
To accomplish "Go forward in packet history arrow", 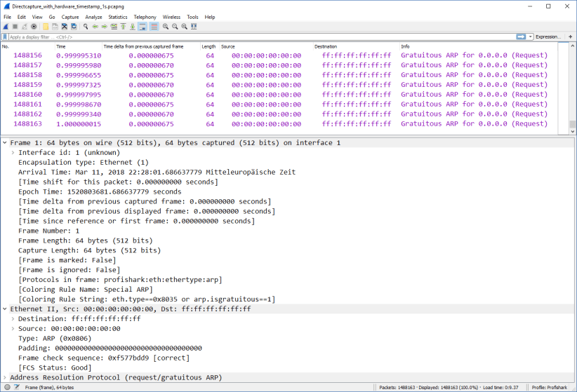I will click(x=105, y=27).
